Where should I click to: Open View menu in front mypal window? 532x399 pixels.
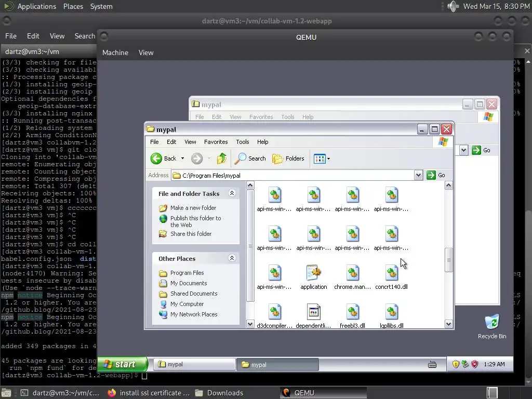pyautogui.click(x=190, y=142)
